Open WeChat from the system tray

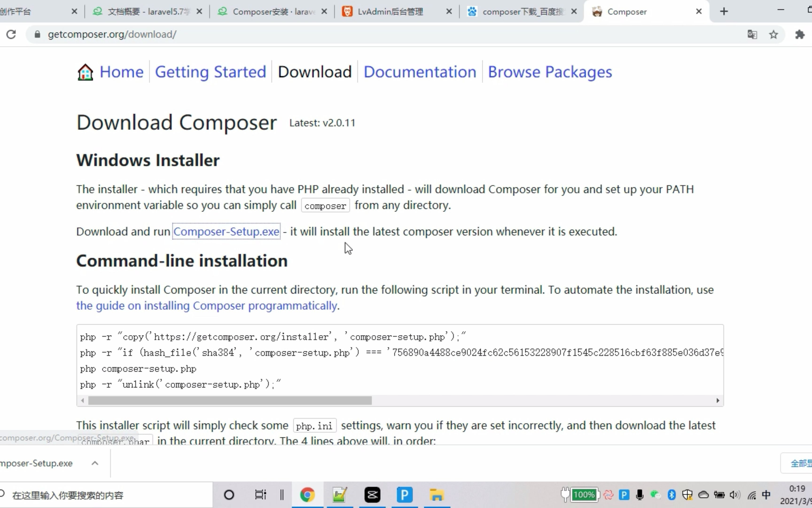[655, 495]
